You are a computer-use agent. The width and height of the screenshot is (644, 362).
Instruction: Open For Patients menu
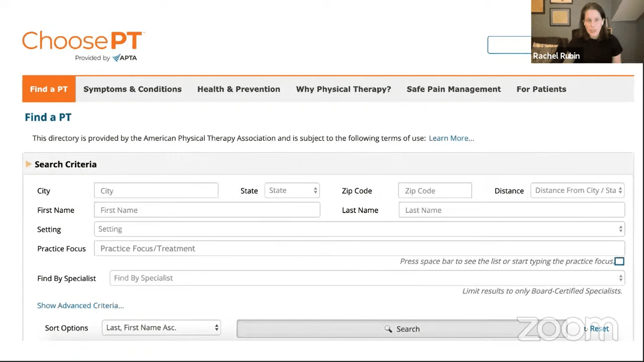click(x=541, y=89)
